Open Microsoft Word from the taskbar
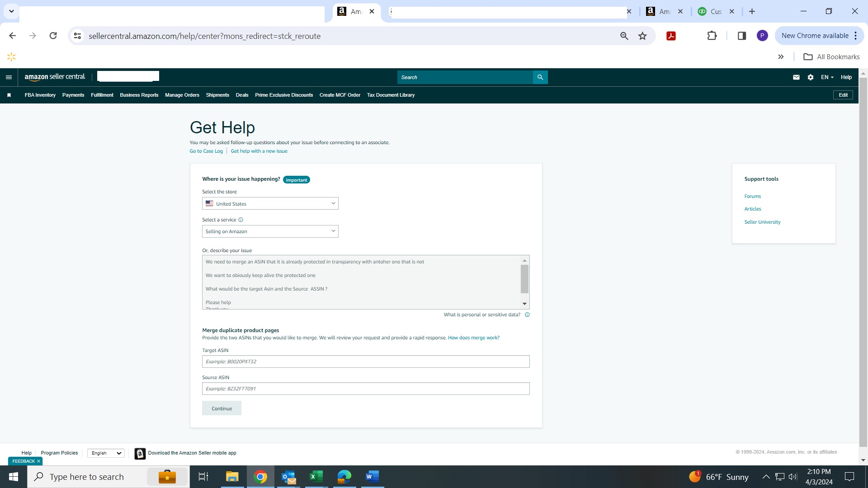 tap(372, 477)
